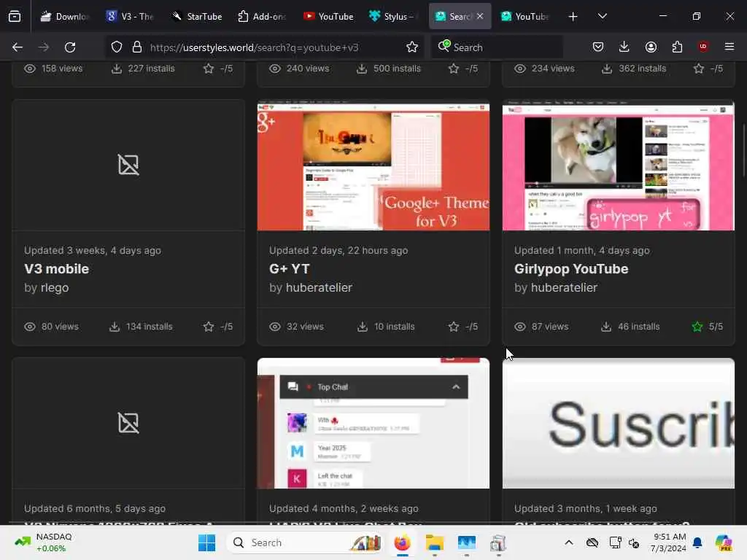This screenshot has height=560, width=747.
Task: Click the 32 views eye icon
Action: [x=275, y=327]
